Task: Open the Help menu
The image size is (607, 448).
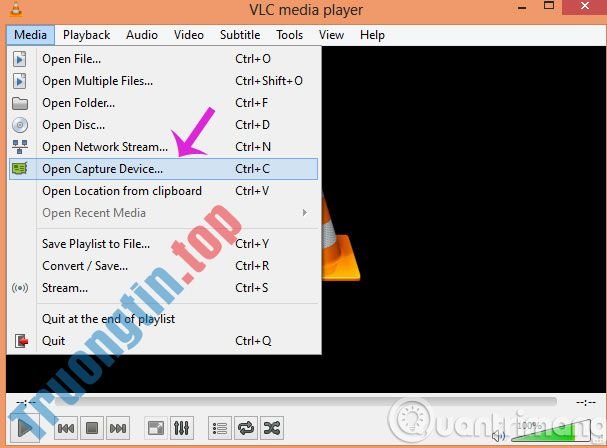Action: click(372, 35)
